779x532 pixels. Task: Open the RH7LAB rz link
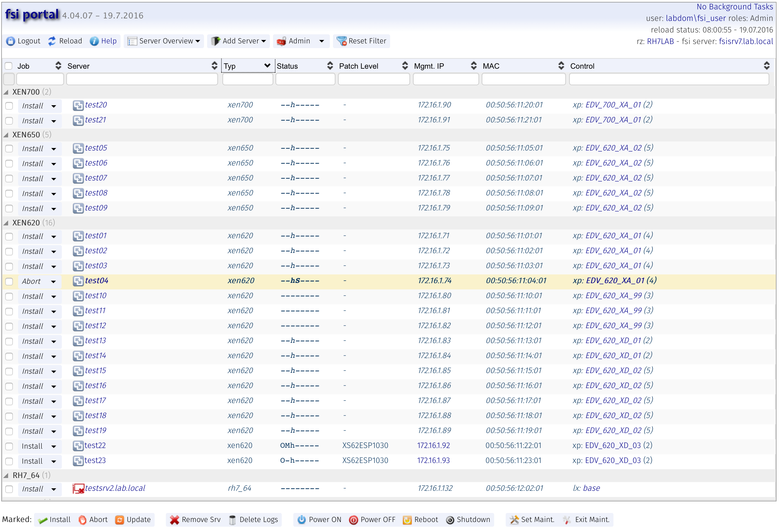(x=660, y=41)
